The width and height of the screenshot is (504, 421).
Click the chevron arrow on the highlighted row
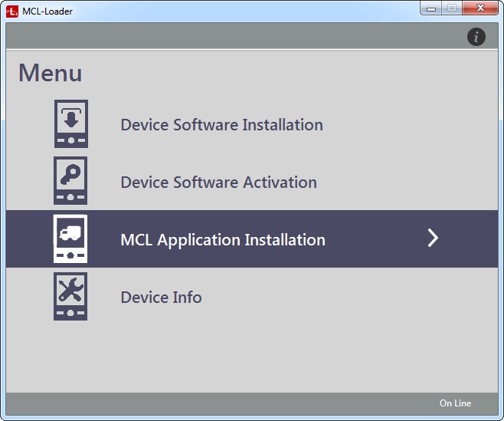(433, 238)
